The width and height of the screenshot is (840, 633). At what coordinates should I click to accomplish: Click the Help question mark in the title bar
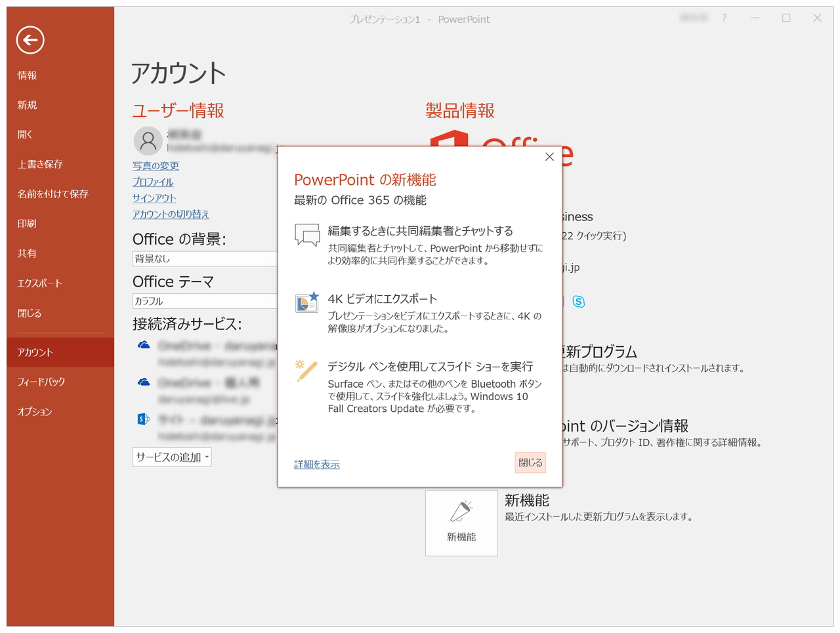click(x=723, y=19)
